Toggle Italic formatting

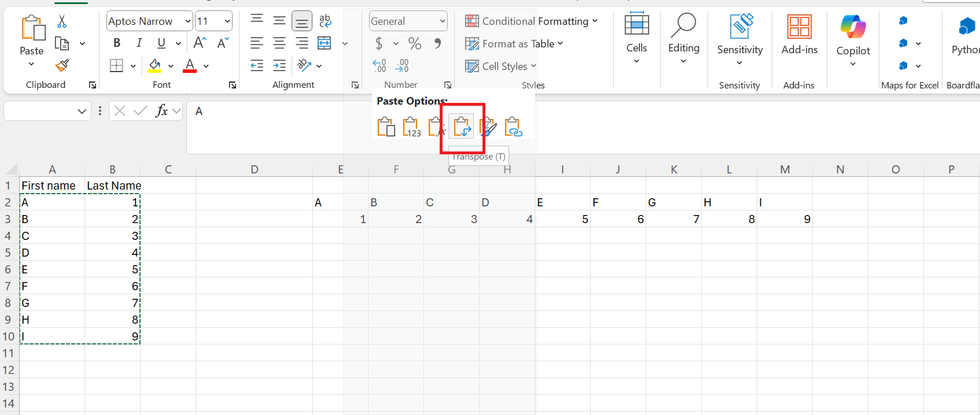(x=139, y=43)
